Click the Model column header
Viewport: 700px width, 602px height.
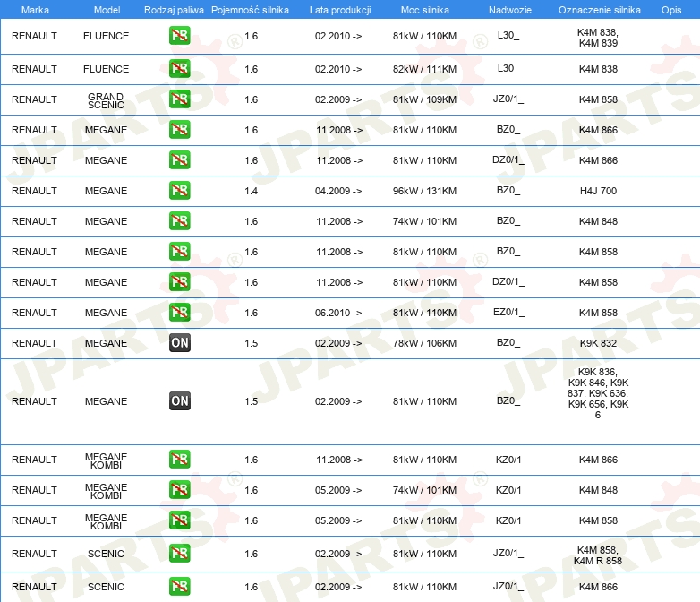107,10
